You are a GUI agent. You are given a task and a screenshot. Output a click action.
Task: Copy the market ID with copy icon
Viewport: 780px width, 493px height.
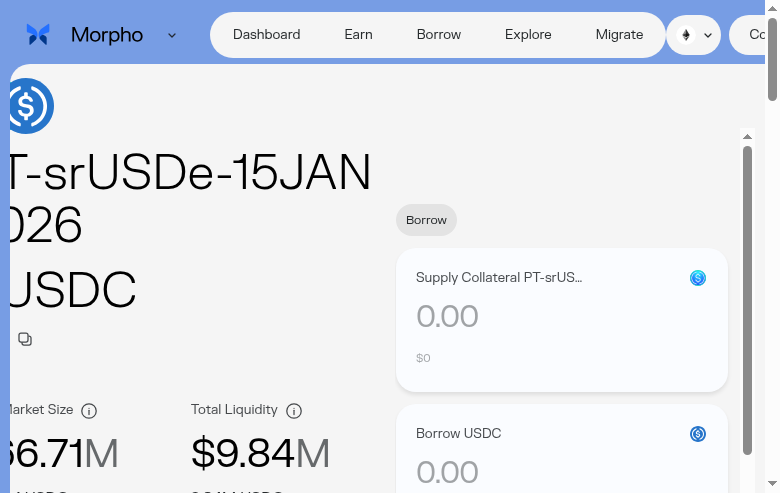click(x=25, y=339)
